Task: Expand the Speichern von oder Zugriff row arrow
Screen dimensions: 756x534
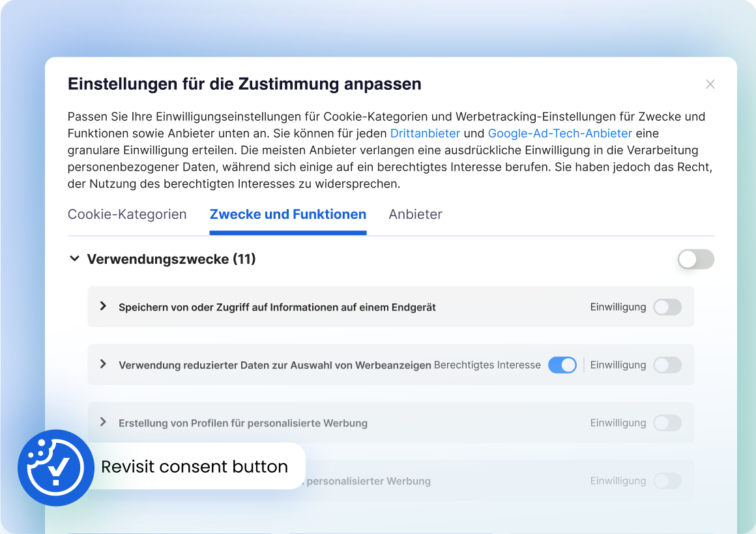Action: pos(103,306)
